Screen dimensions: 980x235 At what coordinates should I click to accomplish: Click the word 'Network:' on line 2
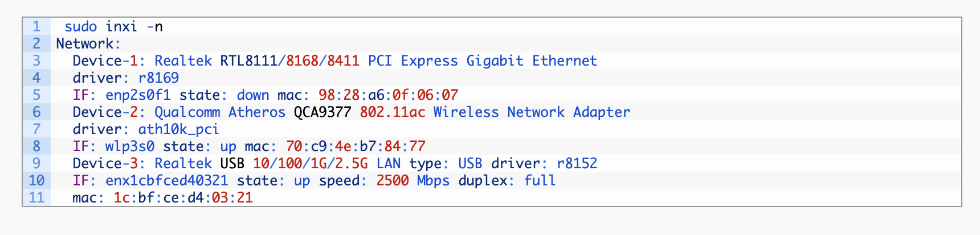(x=88, y=44)
